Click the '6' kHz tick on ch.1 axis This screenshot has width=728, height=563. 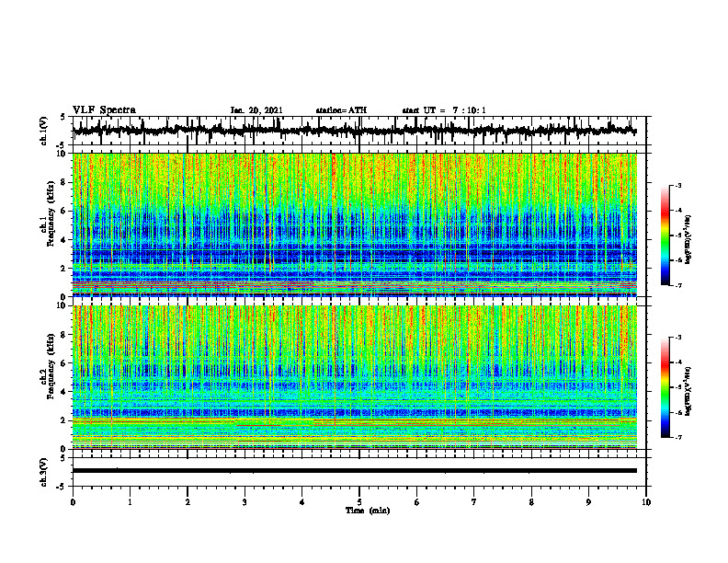pos(64,212)
